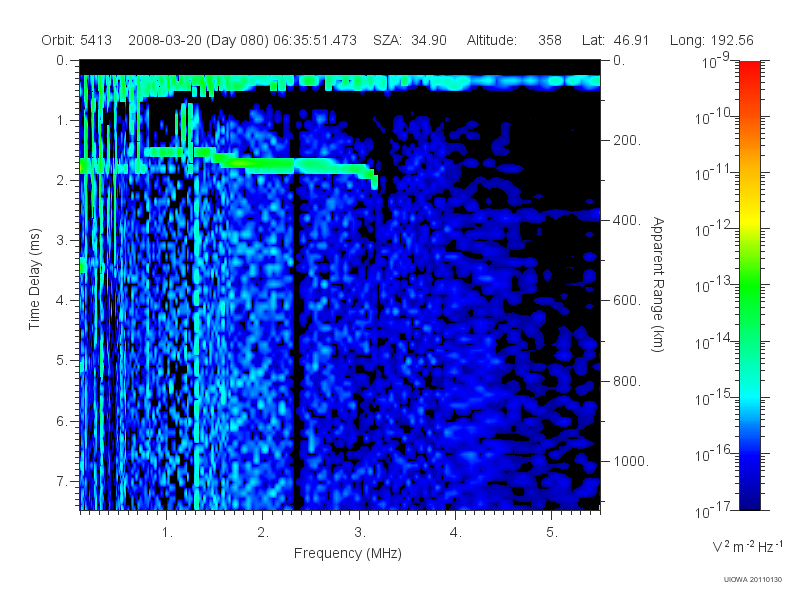Click the 5. tick label on frequency axis

click(x=552, y=533)
